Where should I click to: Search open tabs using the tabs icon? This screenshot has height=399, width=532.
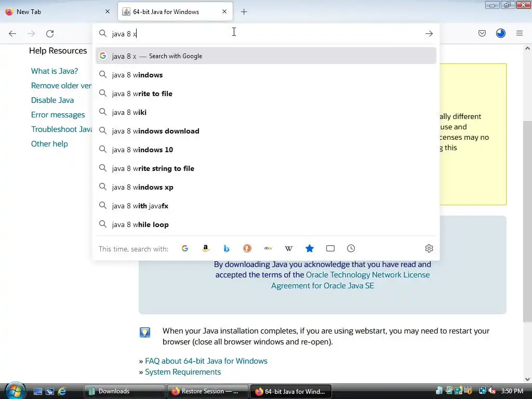tap(330, 248)
